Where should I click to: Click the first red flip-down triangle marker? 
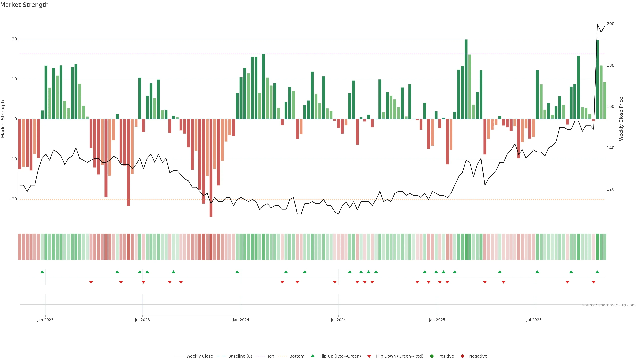coord(91,282)
